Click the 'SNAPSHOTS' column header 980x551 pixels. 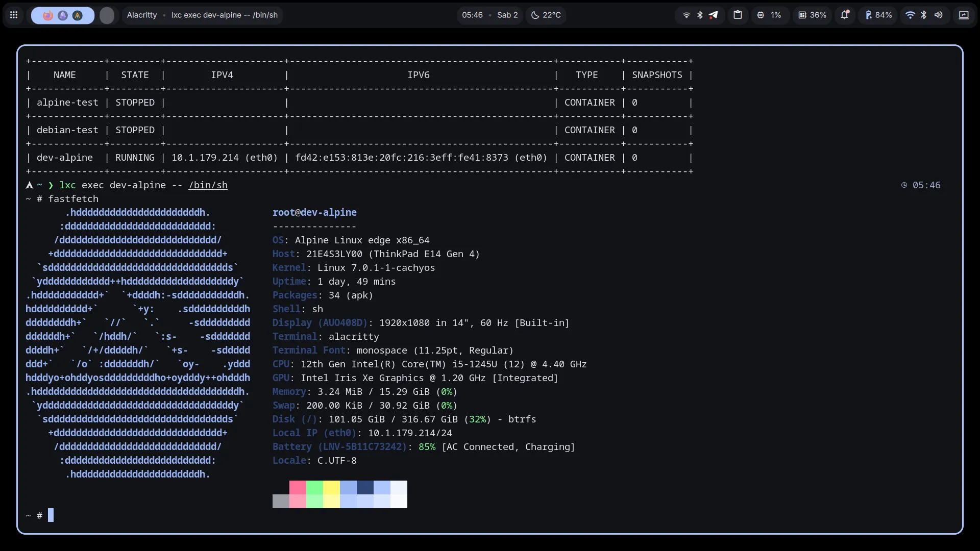657,75
